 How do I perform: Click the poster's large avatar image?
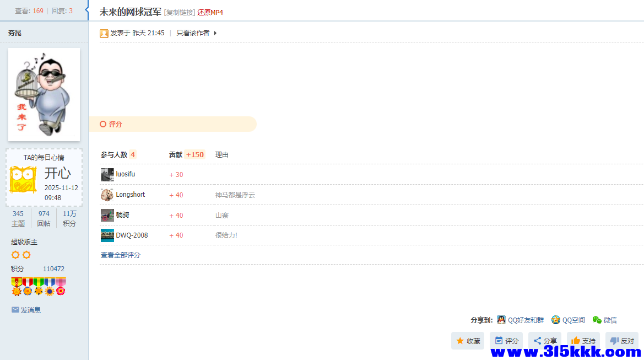click(44, 94)
